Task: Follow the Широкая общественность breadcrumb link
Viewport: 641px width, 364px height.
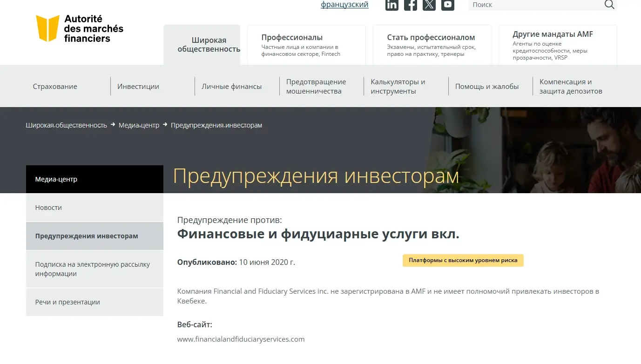Action: (x=67, y=125)
